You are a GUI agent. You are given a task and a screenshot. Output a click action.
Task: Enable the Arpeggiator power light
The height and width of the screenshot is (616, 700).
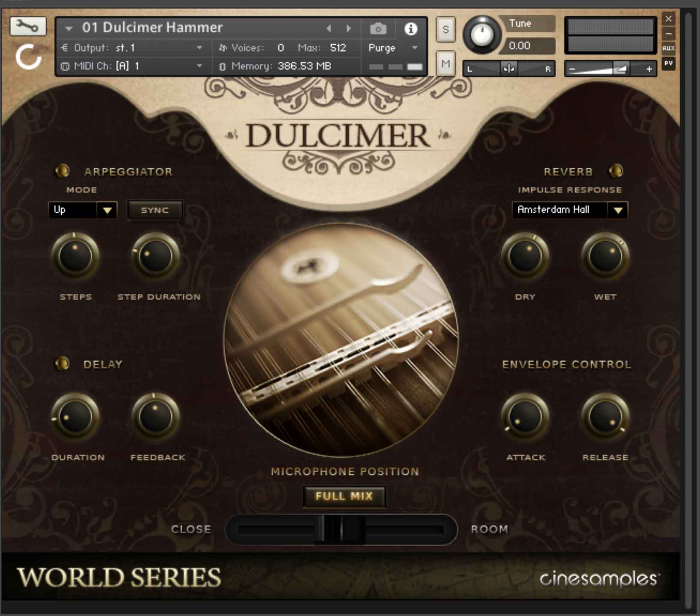tap(63, 170)
